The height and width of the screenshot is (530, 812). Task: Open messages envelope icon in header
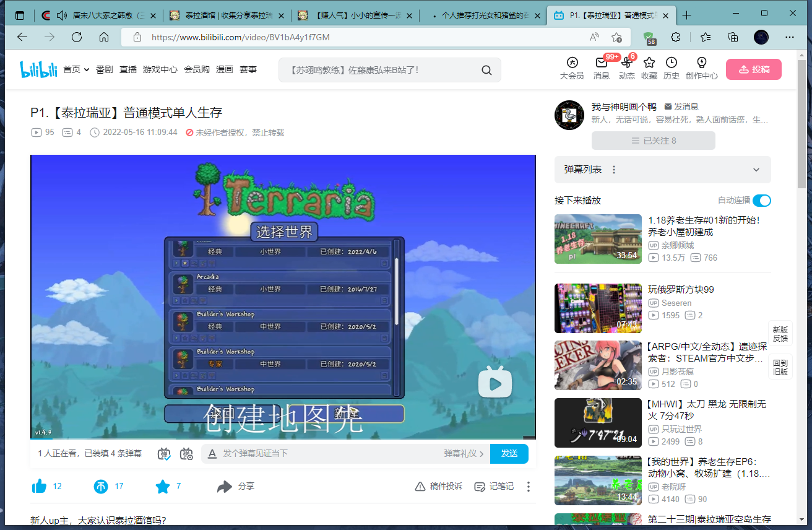601,63
